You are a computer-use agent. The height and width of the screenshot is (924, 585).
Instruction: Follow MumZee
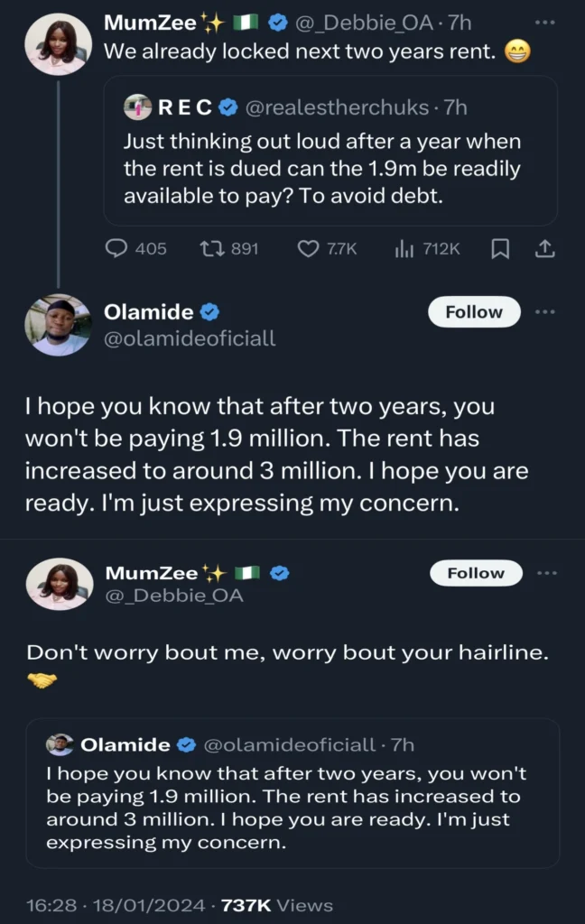click(476, 573)
